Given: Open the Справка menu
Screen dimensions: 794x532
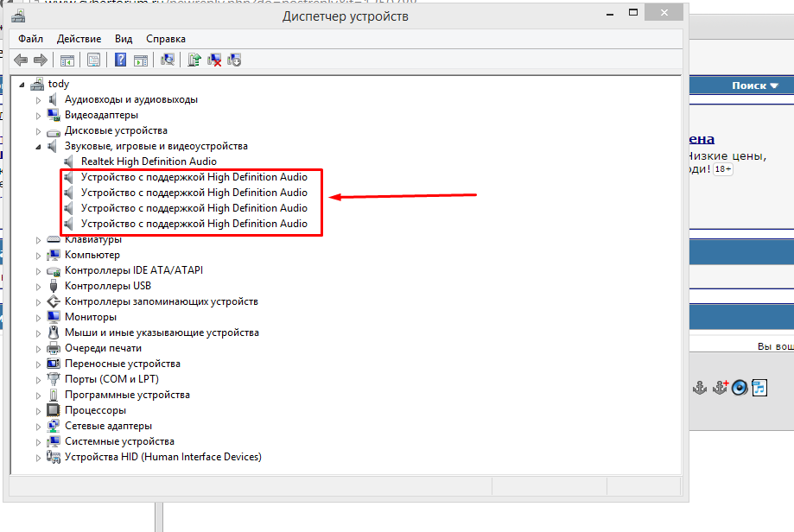Looking at the screenshot, I should pos(166,39).
